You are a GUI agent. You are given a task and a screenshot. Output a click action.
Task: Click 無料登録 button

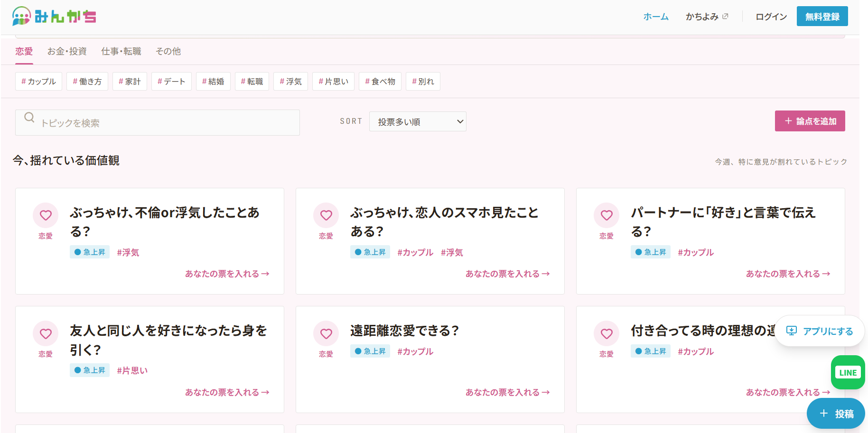pyautogui.click(x=822, y=16)
